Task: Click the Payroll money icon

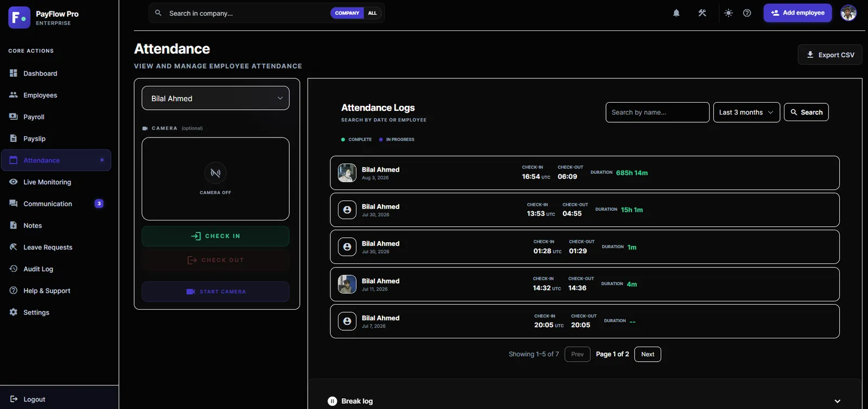Action: pyautogui.click(x=14, y=116)
